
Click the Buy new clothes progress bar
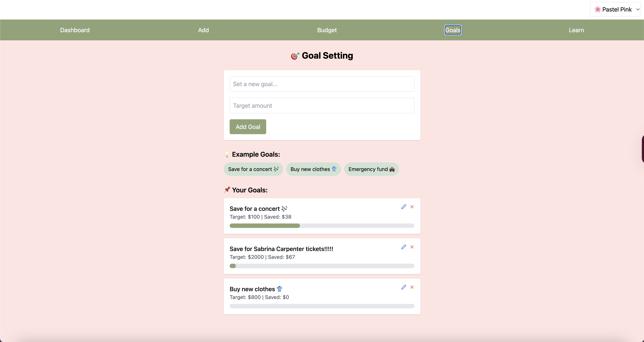[322, 306]
